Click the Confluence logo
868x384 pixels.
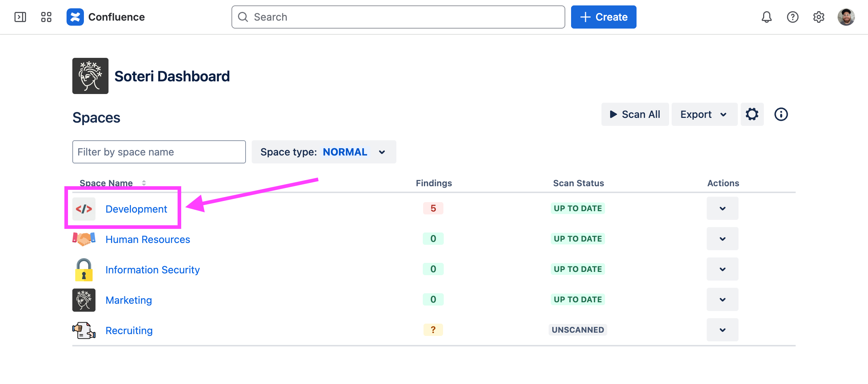point(75,17)
